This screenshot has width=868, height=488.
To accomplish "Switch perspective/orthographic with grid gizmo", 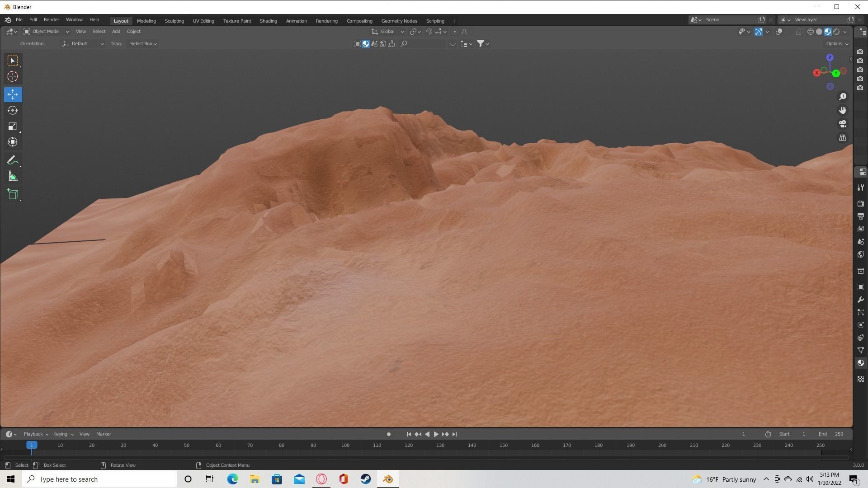I will (843, 137).
